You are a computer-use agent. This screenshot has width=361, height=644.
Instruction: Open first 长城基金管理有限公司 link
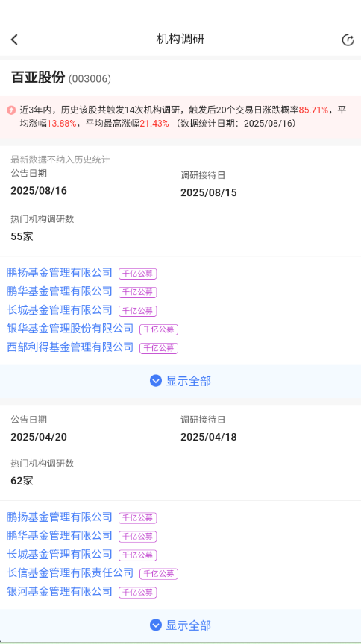(x=60, y=309)
